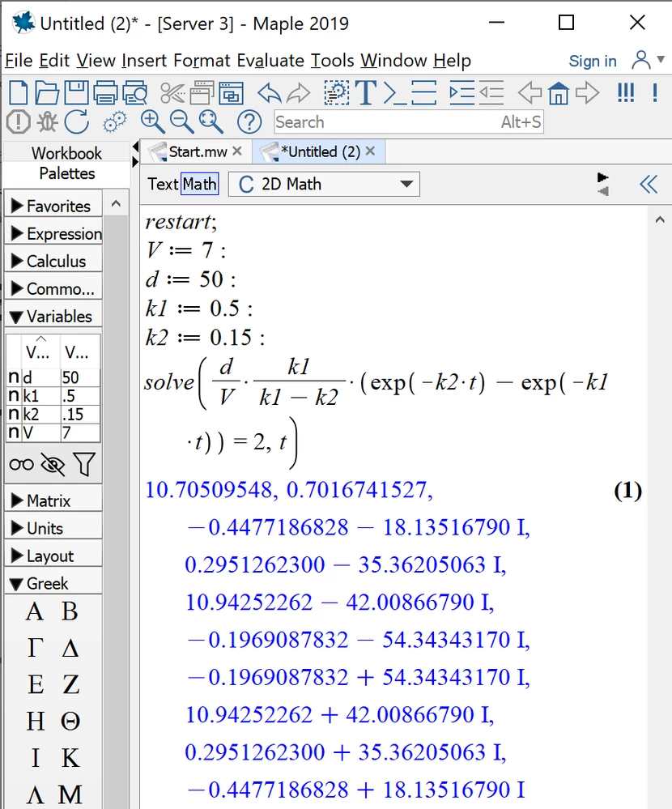Redo the last undone action
The height and width of the screenshot is (809, 672).
click(298, 93)
